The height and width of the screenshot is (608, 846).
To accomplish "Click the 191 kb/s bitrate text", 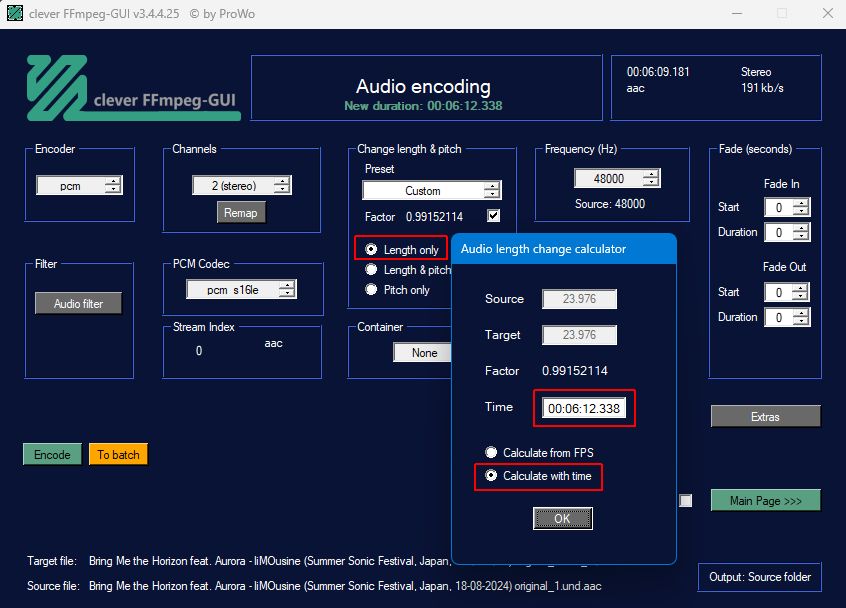I will pos(762,88).
